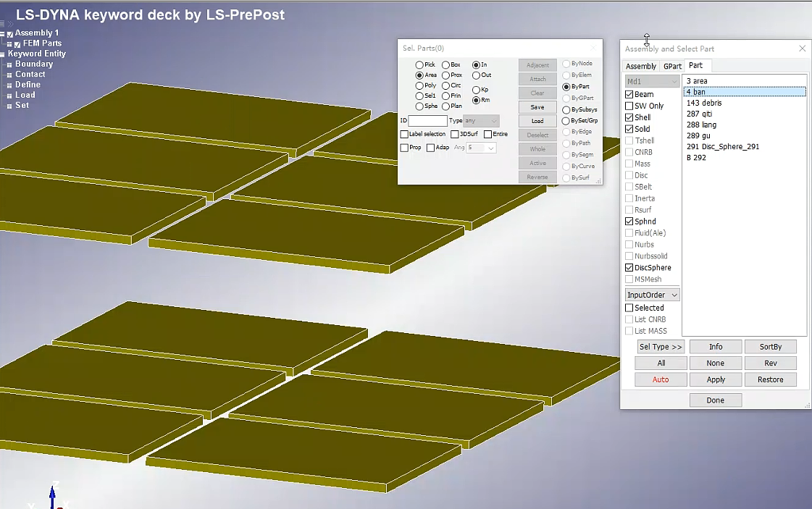The width and height of the screenshot is (812, 509).
Task: Uncheck the DiscSphere element type
Action: pos(629,268)
